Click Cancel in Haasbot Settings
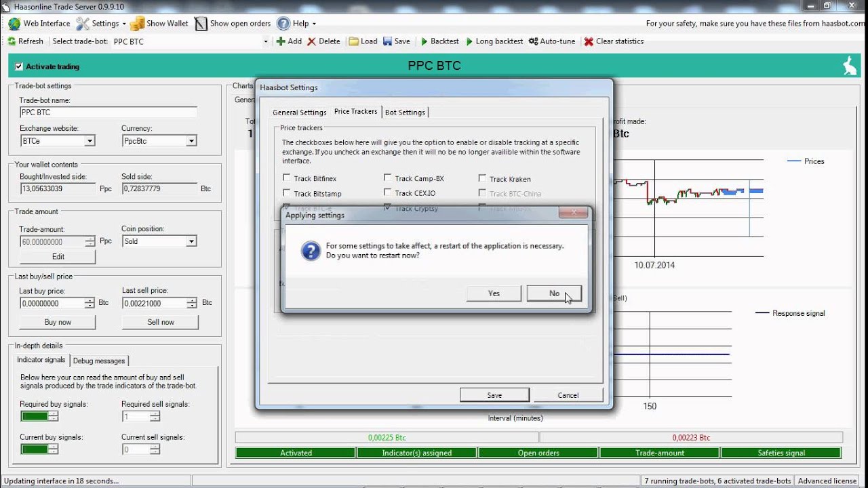The height and width of the screenshot is (488, 868). click(568, 395)
